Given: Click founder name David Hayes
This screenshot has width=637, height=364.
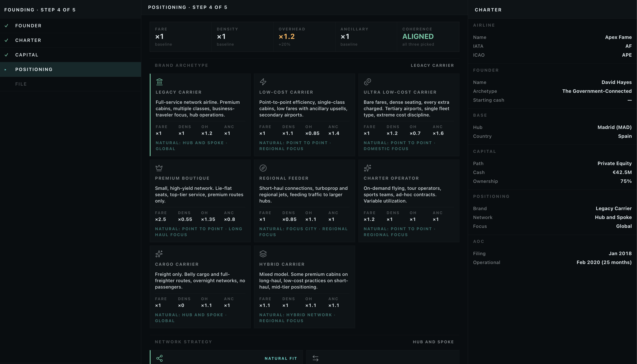Looking at the screenshot, I should point(616,82).
